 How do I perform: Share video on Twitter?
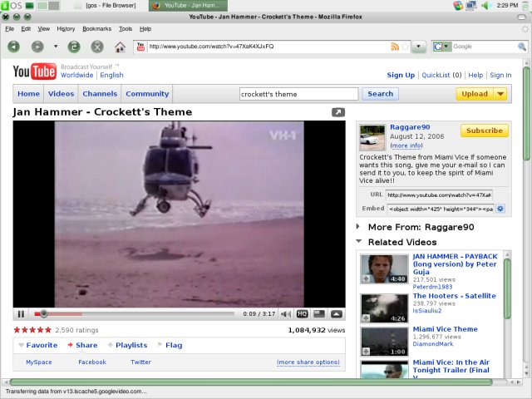(140, 362)
